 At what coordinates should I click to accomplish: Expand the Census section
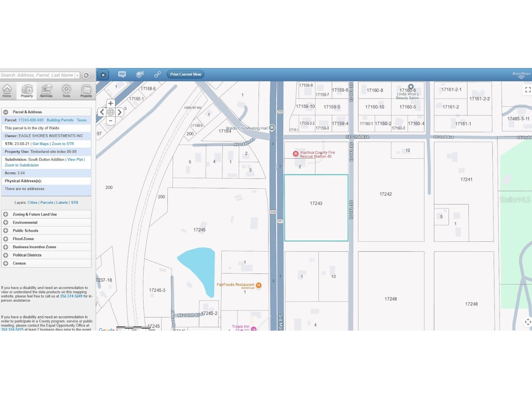pos(5,263)
